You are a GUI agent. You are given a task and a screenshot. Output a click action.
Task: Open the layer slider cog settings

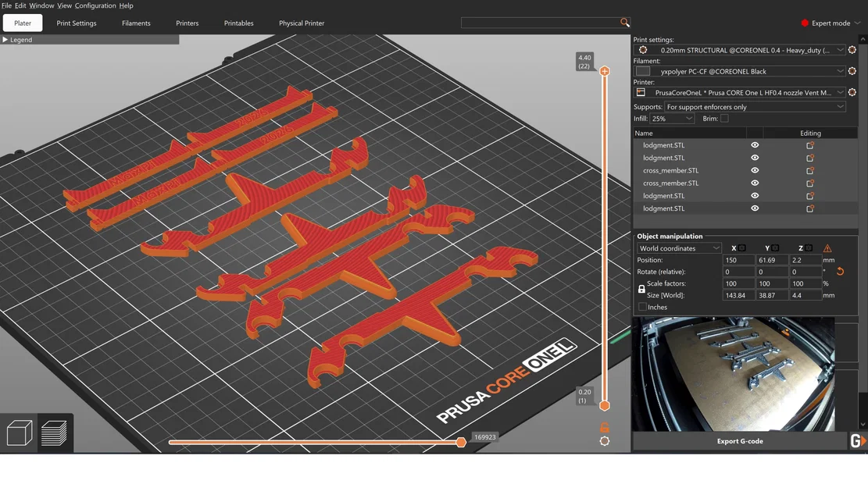[605, 441]
